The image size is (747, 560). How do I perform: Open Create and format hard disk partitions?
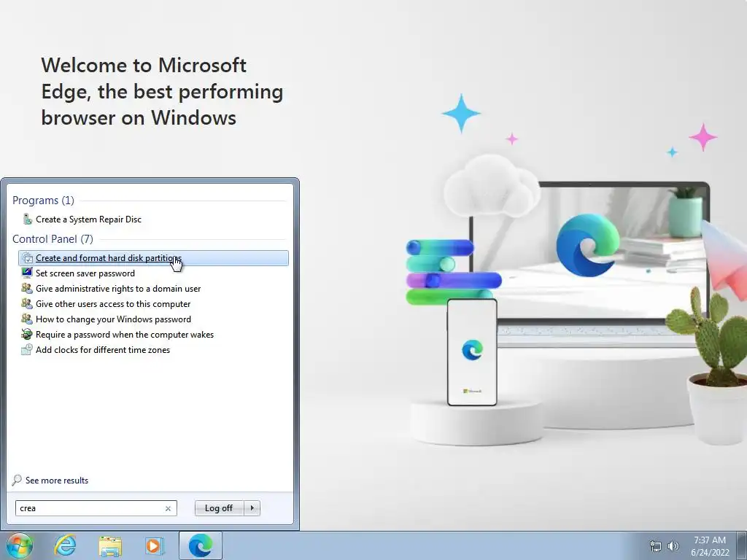153,258
